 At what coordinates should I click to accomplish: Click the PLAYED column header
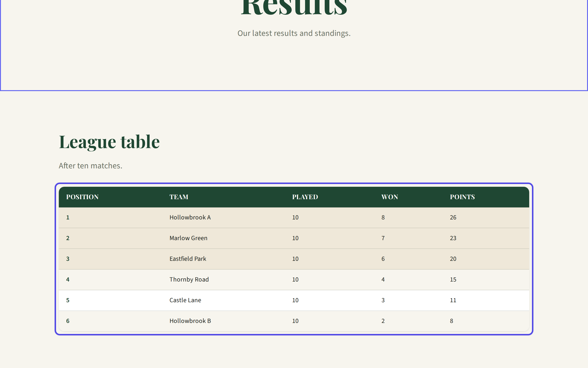pyautogui.click(x=305, y=197)
